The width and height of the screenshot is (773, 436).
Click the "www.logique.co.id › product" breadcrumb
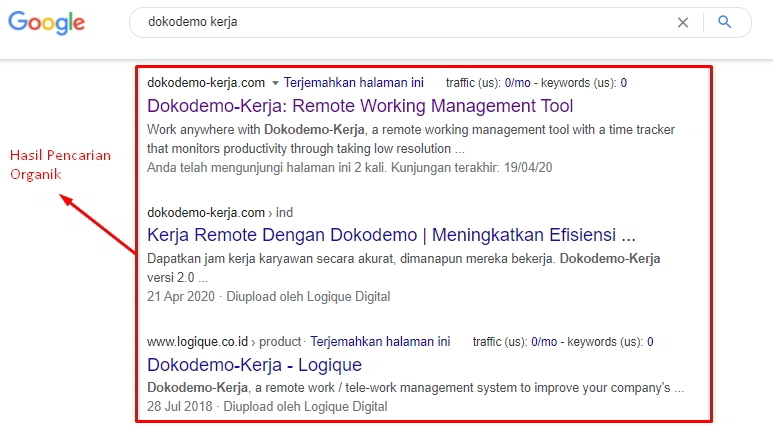(223, 342)
